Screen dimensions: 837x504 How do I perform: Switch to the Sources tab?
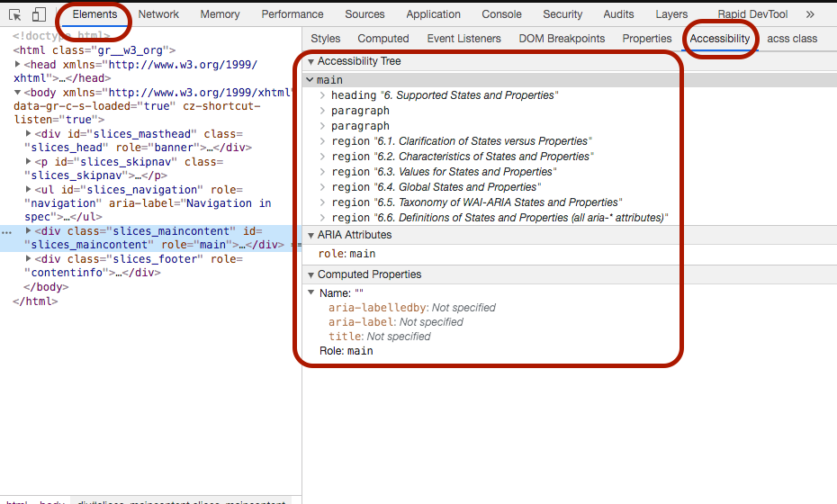364,14
